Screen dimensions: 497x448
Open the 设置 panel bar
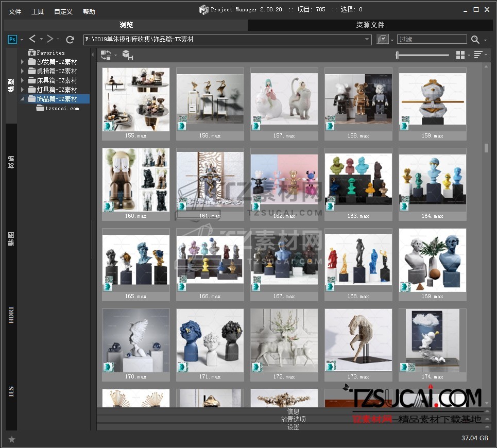pyautogui.click(x=293, y=427)
